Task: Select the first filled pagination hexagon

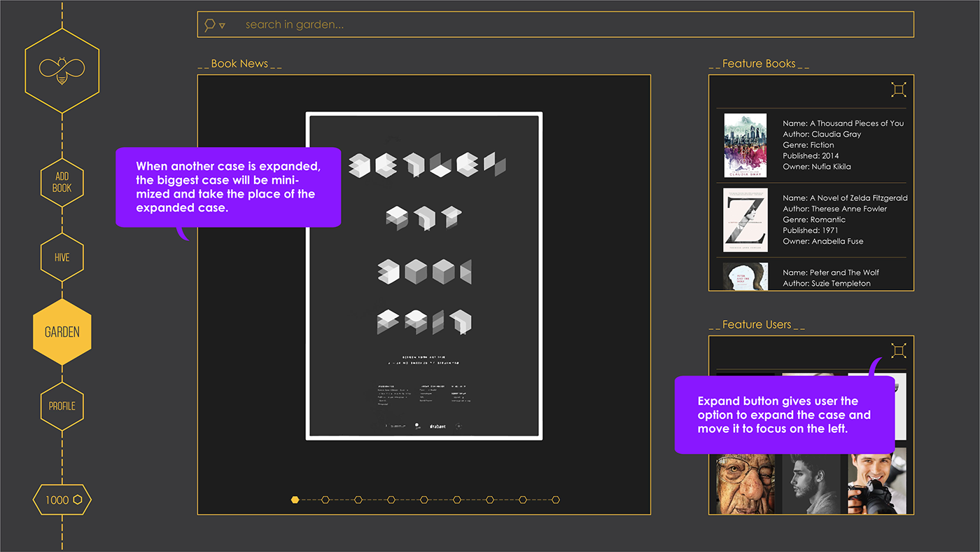Action: [295, 499]
